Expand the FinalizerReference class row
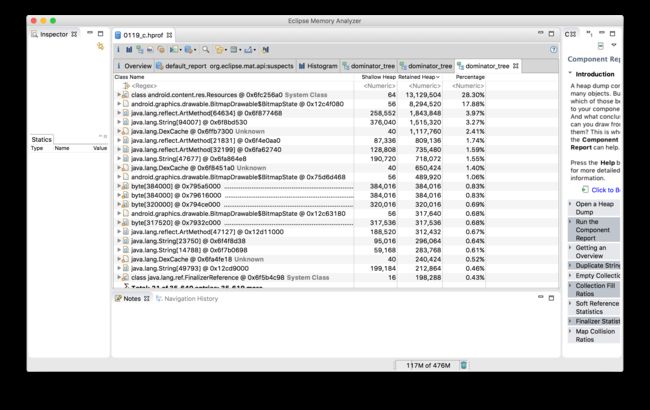This screenshot has width=650, height=410. click(x=119, y=277)
